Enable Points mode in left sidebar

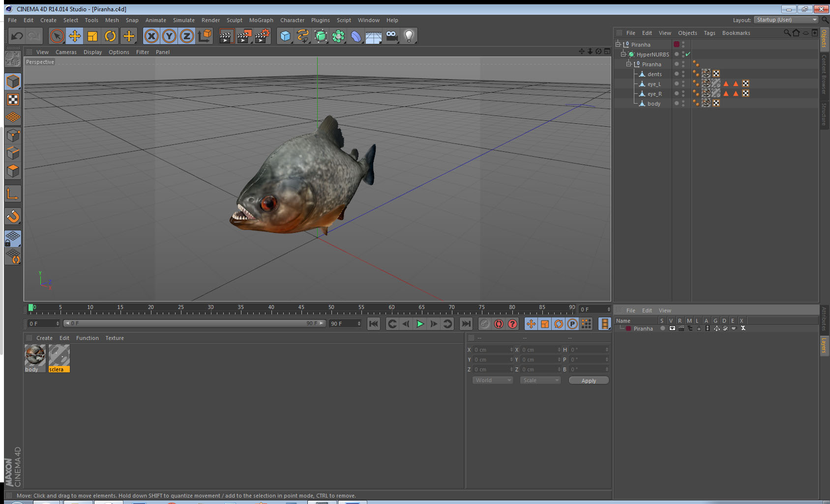tap(13, 135)
